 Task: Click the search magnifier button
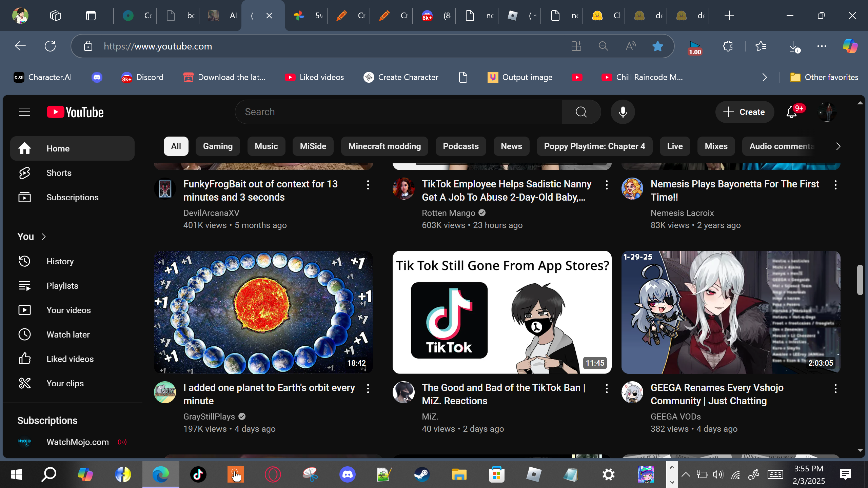tap(581, 112)
